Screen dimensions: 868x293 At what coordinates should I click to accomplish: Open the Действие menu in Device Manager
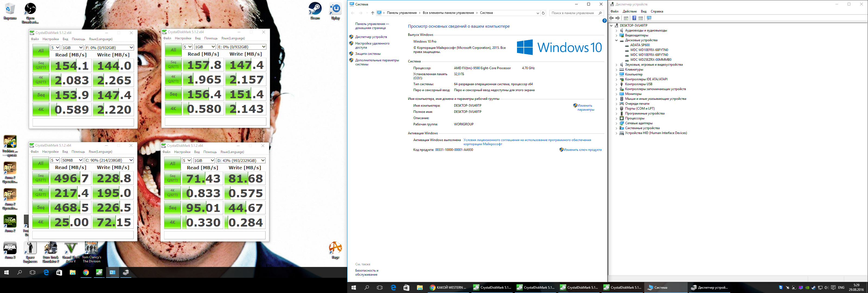(x=629, y=11)
